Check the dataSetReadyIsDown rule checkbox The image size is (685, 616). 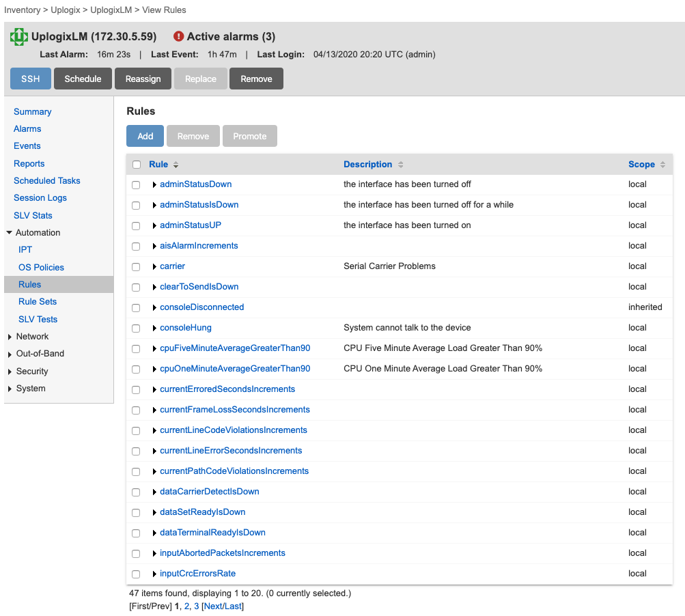(x=136, y=513)
